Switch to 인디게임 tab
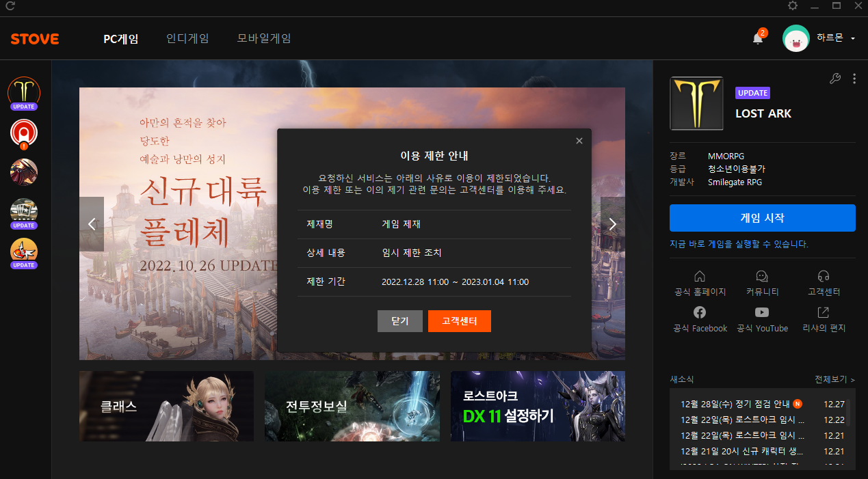The image size is (868, 479). (x=187, y=38)
